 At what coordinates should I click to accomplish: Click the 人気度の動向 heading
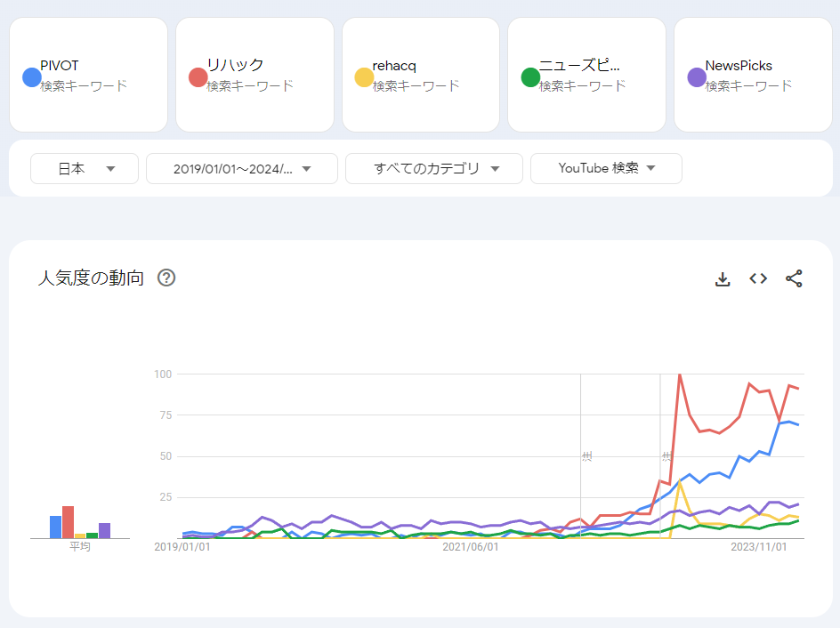click(91, 278)
